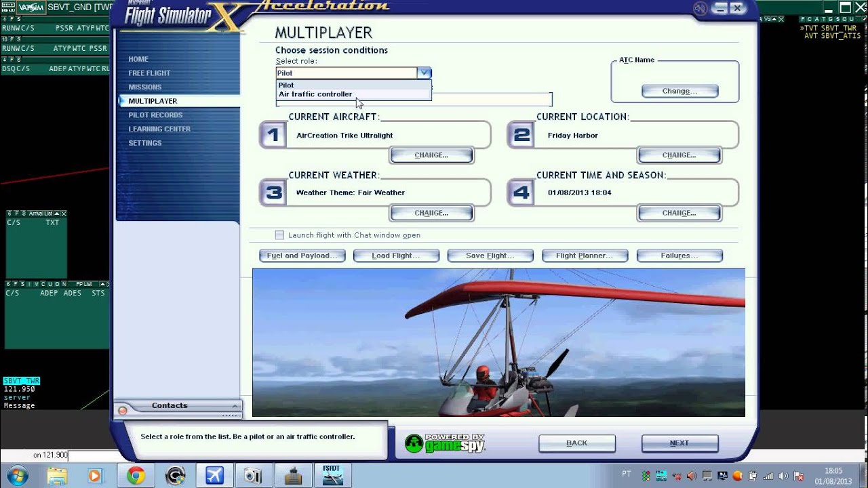This screenshot has width=868, height=488.
Task: Open Fuel and Payload settings
Action: point(302,256)
